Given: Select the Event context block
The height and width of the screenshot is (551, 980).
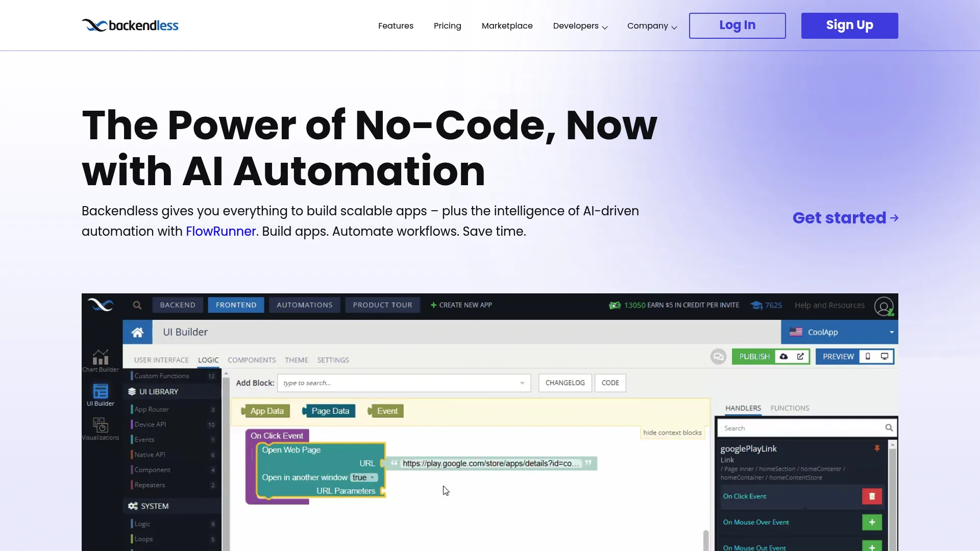Looking at the screenshot, I should 386,411.
